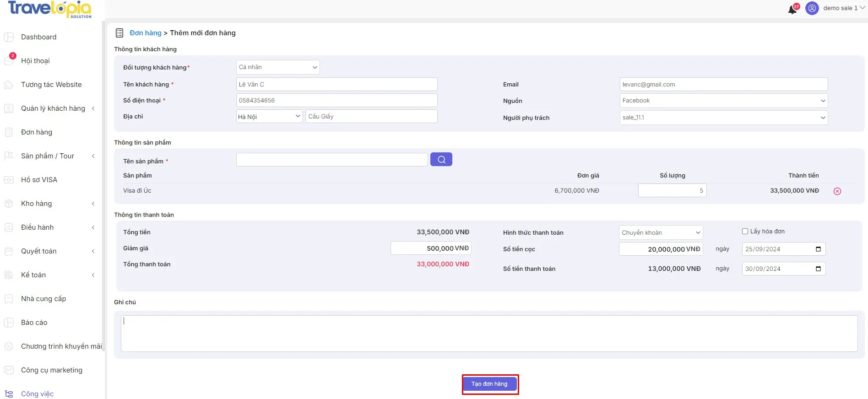This screenshot has width=868, height=399.
Task: Open Công việc menu item
Action: pos(37,394)
